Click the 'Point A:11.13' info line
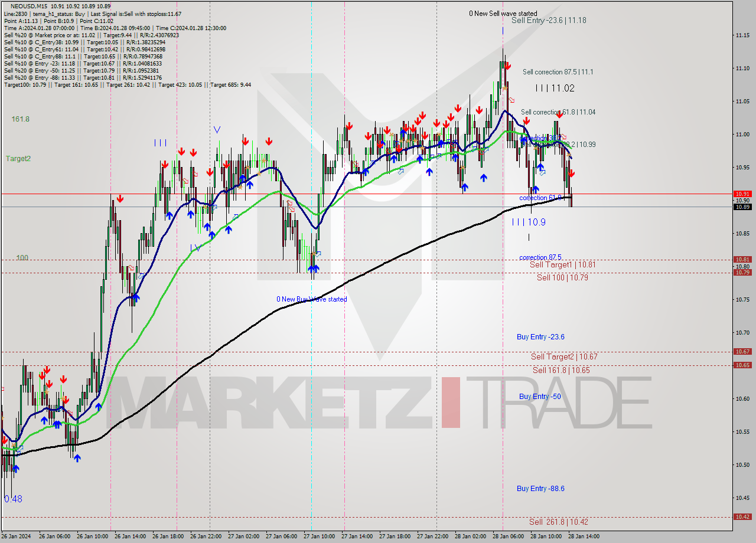Screen dimensions: 756x543 point(58,21)
